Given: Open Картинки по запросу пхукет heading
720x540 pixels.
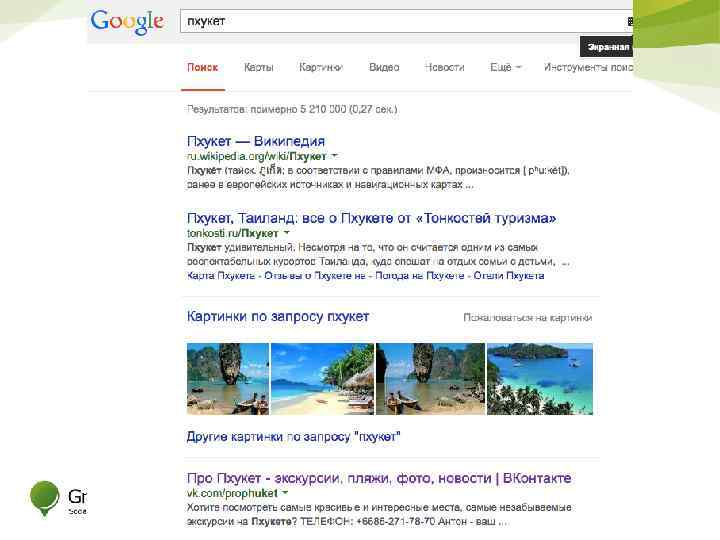Looking at the screenshot, I should tap(278, 316).
